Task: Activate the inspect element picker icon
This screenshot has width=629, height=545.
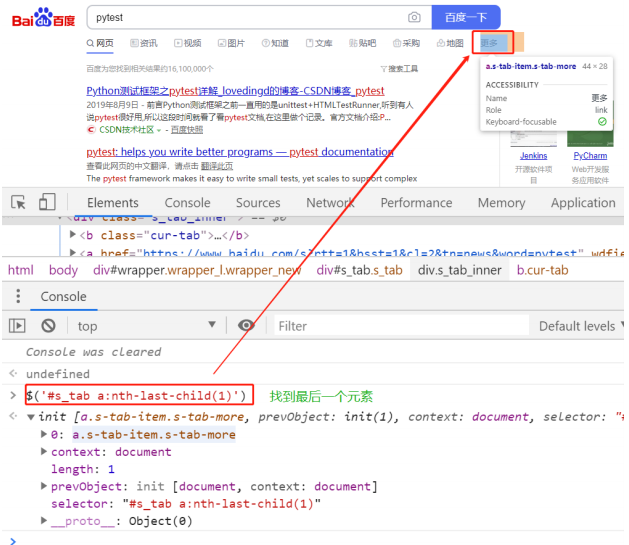Action: pyautogui.click(x=18, y=202)
